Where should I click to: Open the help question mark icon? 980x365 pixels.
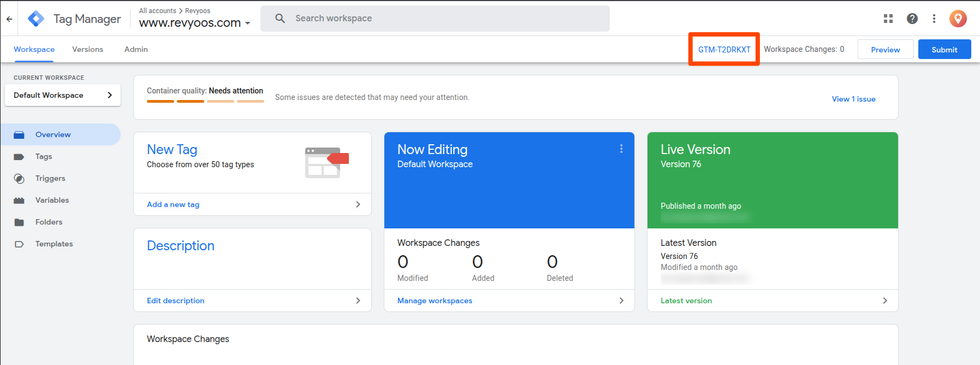pos(912,19)
